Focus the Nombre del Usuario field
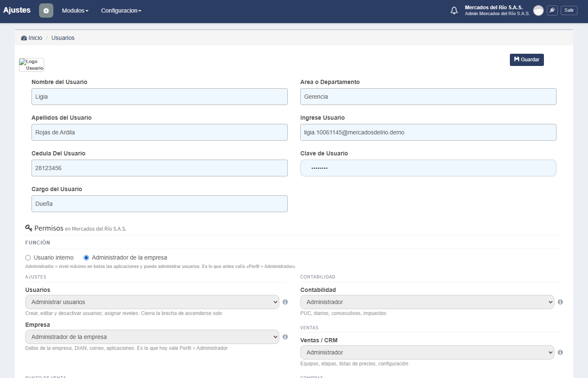 (160, 97)
